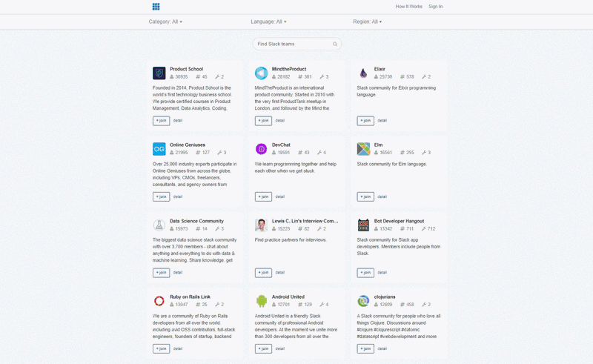Join the Data Science Community team
This screenshot has height=364, width=593.
point(161,273)
